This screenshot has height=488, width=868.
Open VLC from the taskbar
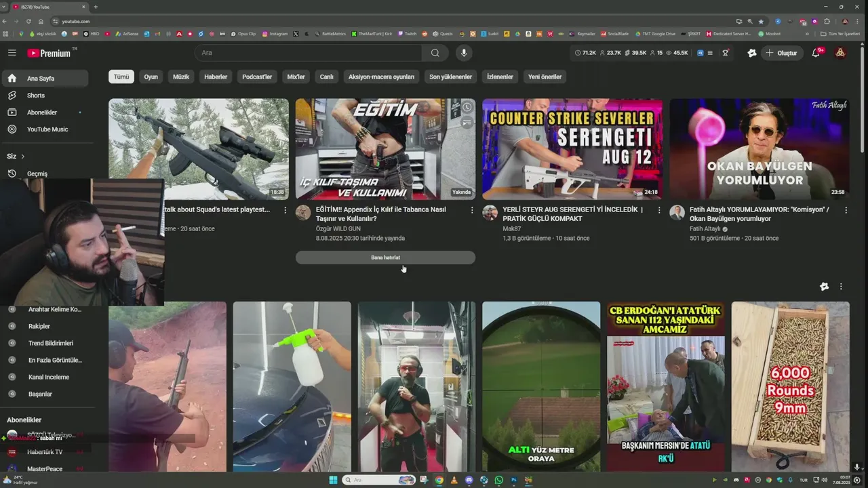454,480
